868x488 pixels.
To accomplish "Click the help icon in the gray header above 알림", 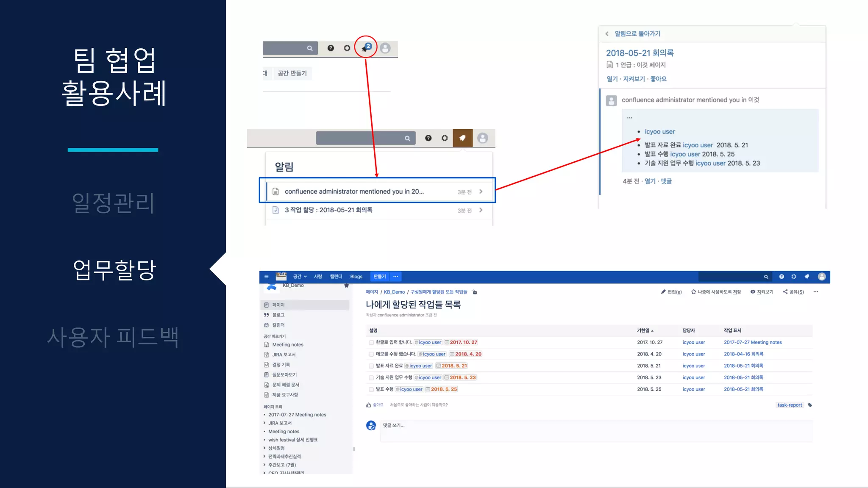I will [x=428, y=138].
